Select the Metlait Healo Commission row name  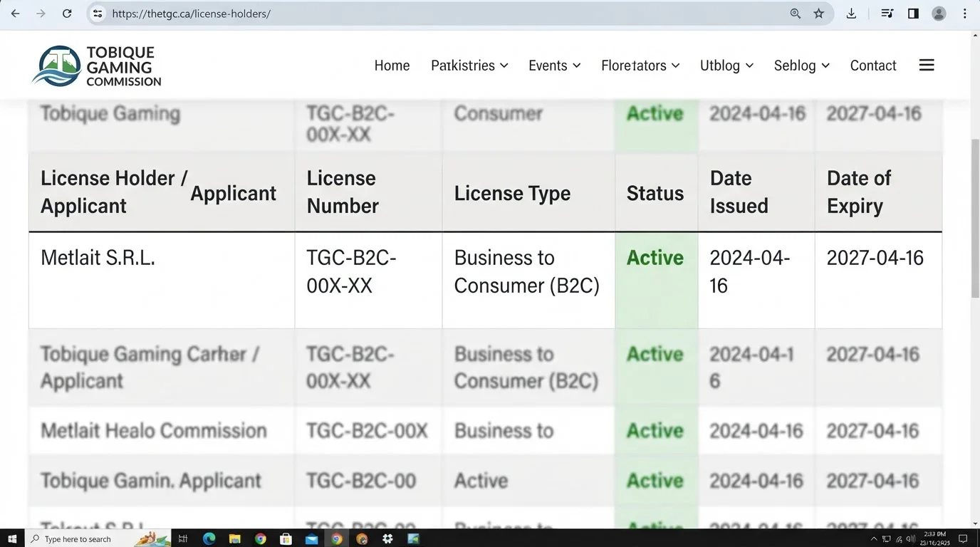[x=154, y=431]
